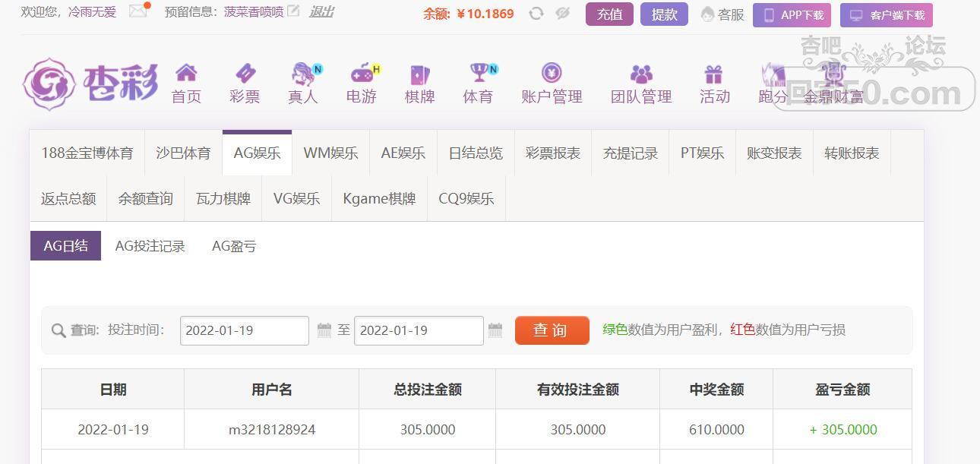Click the + 305.0000 profit cell

pyautogui.click(x=843, y=429)
